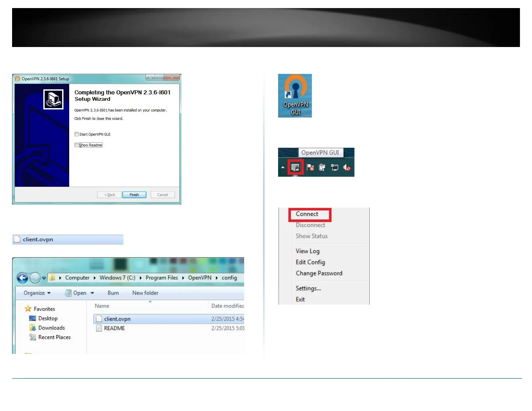Click the Open button in the Explorer toolbar
This screenshot has width=532, height=411.
click(x=76, y=293)
